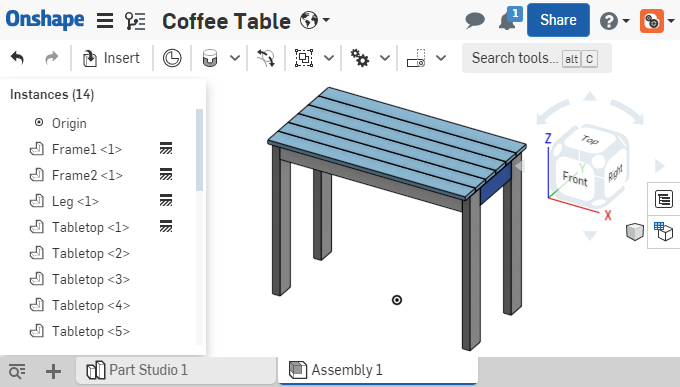Click the Instances (14) header
This screenshot has height=387, width=680.
pos(52,94)
